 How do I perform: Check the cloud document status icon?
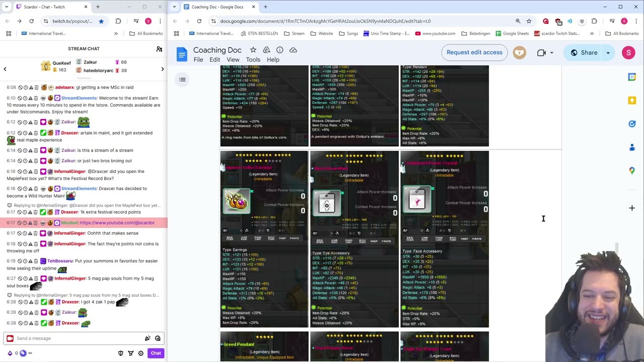click(293, 50)
